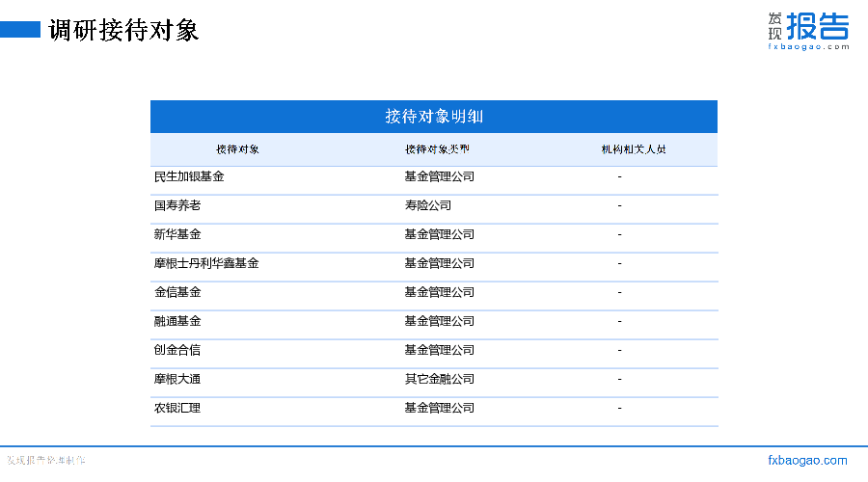Select the 创金合信 cell

pyautogui.click(x=177, y=350)
